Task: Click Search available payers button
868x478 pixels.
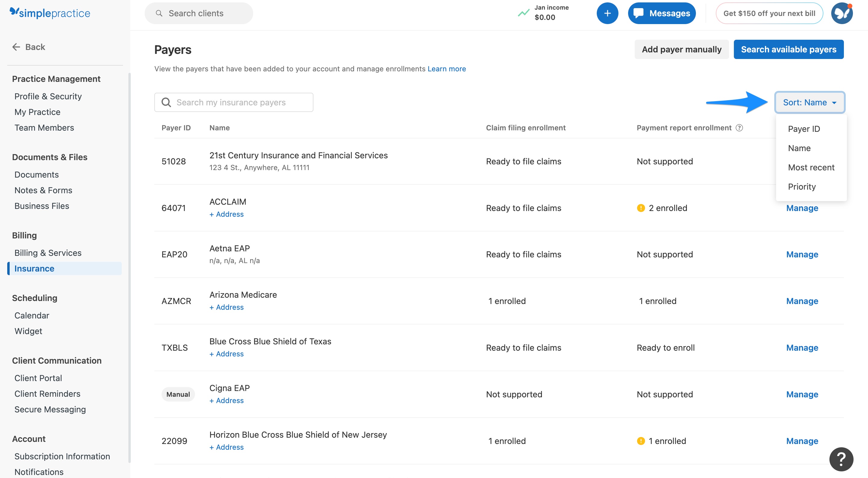Action: tap(788, 49)
